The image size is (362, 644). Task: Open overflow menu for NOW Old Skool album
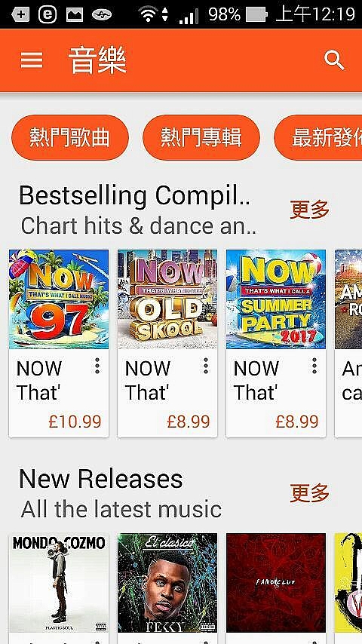pos(206,366)
